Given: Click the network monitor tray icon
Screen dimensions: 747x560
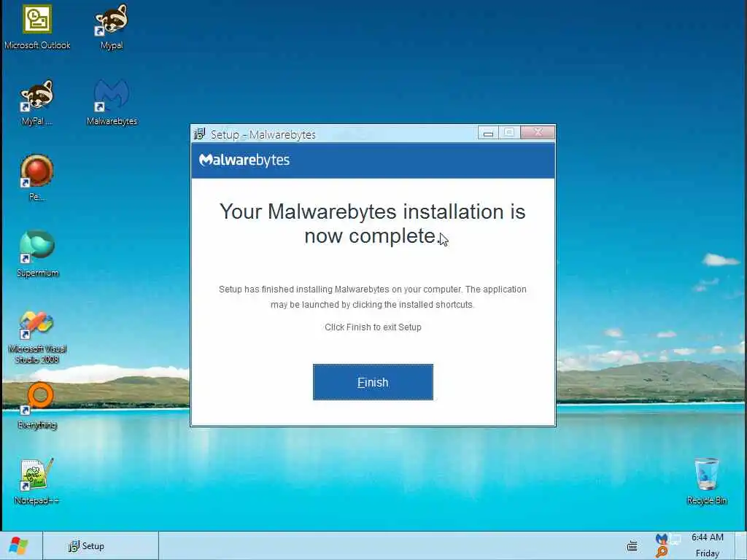Looking at the screenshot, I should (x=675, y=540).
